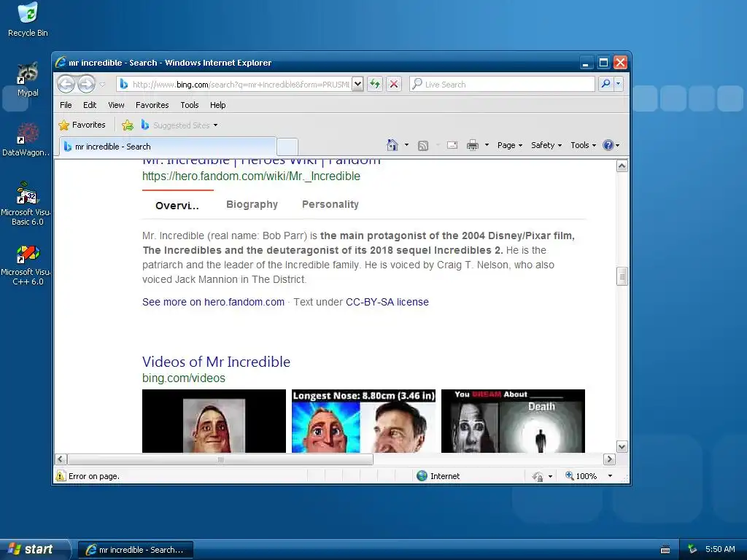Open a new blank tab
The height and width of the screenshot is (560, 747).
[287, 147]
